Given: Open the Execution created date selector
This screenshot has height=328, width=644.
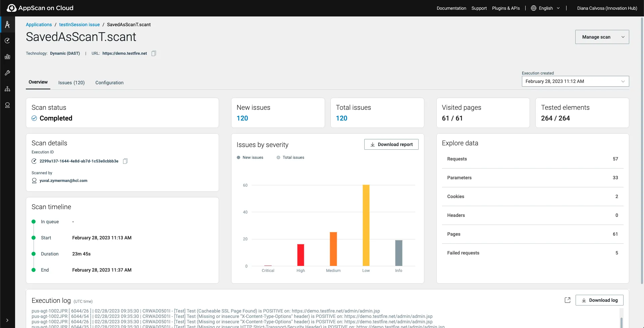Looking at the screenshot, I should point(575,81).
